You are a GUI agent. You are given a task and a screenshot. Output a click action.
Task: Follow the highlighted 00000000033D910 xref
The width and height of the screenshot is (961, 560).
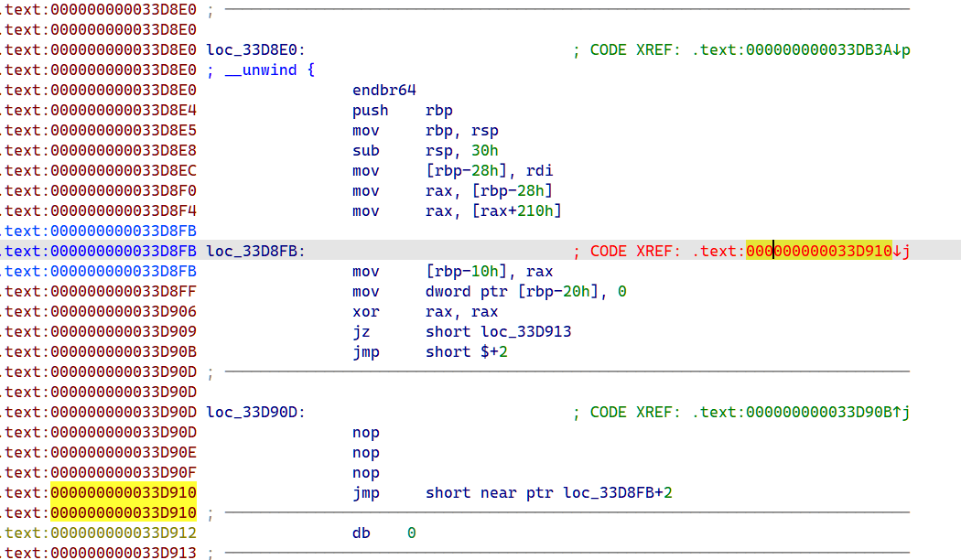tap(819, 252)
